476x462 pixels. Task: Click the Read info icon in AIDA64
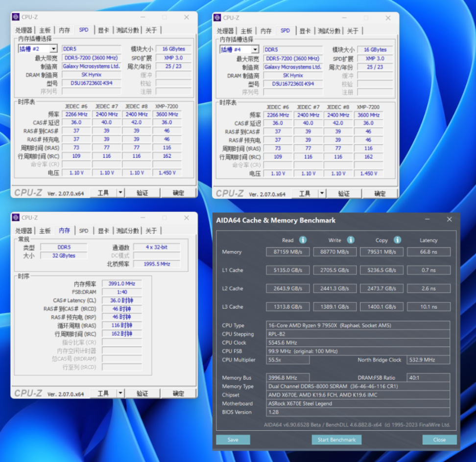click(303, 240)
